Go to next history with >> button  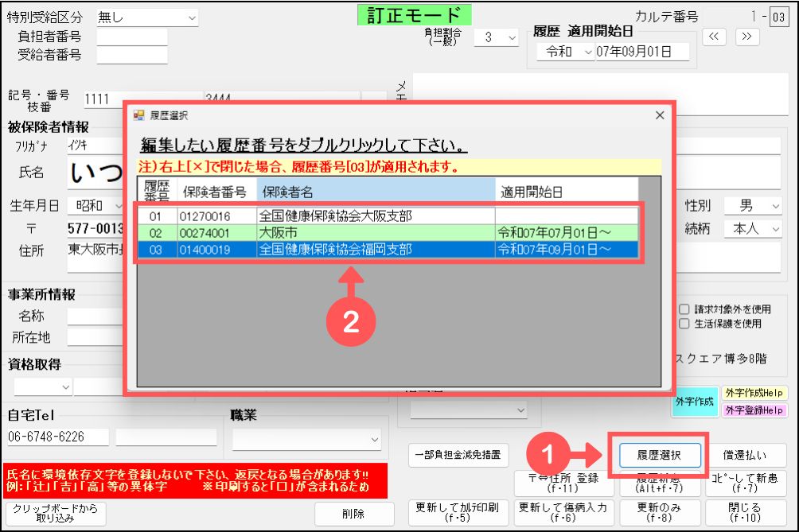coord(746,37)
